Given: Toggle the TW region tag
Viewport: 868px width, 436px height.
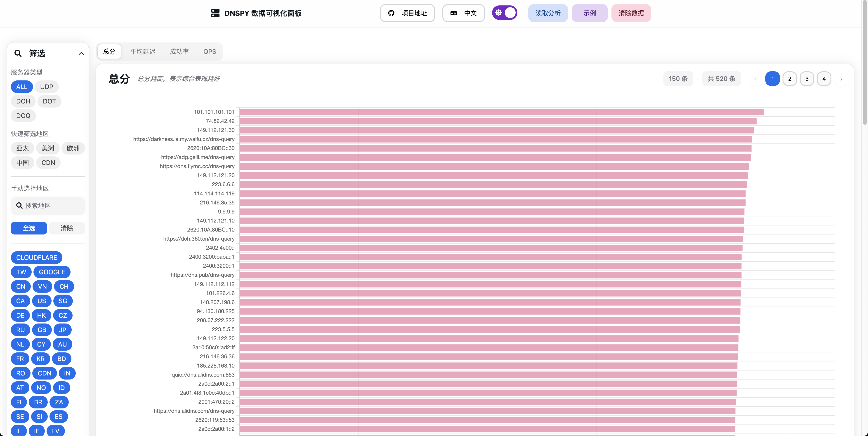Looking at the screenshot, I should (21, 272).
